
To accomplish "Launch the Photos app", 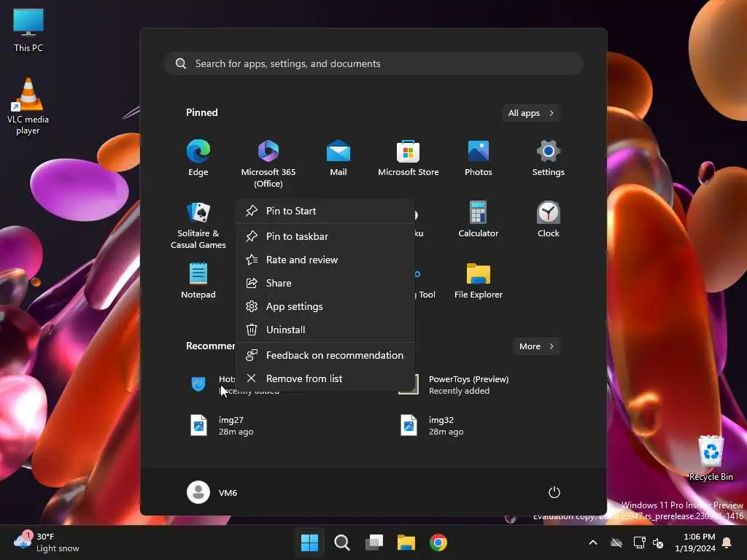I will (x=479, y=157).
